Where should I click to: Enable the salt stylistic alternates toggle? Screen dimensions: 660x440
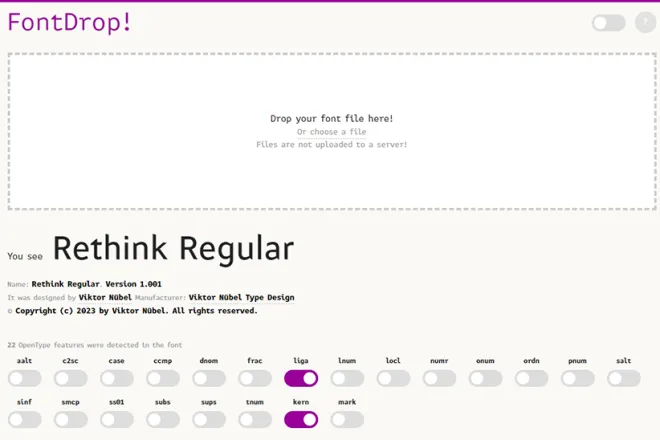(x=624, y=378)
